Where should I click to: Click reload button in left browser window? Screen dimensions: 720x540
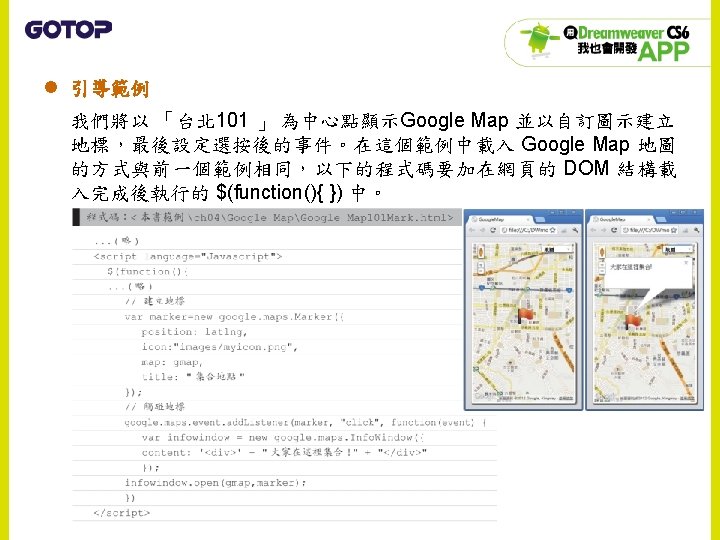493,230
